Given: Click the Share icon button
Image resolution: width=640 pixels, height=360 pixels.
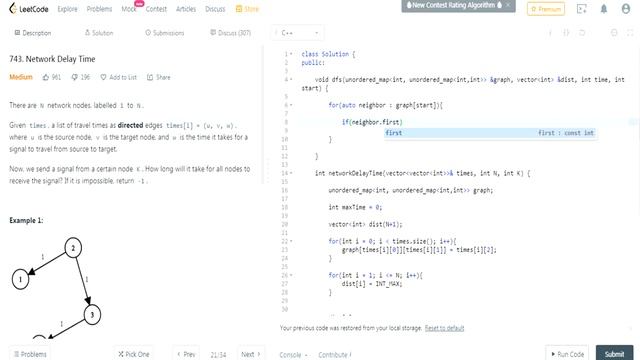Looking at the screenshot, I should coord(158,77).
